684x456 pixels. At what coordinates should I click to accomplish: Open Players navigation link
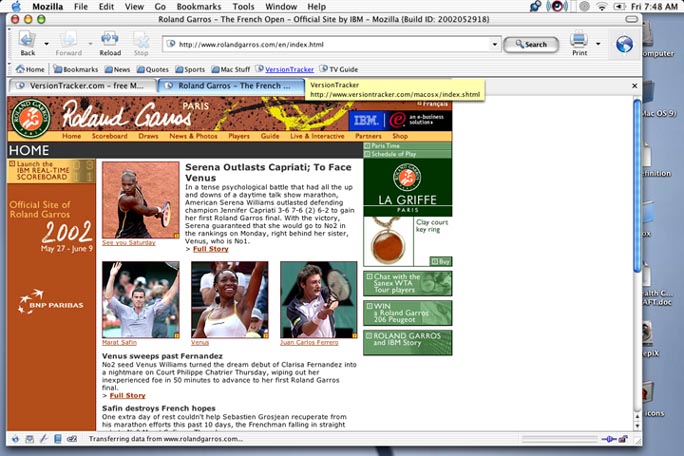click(x=239, y=136)
